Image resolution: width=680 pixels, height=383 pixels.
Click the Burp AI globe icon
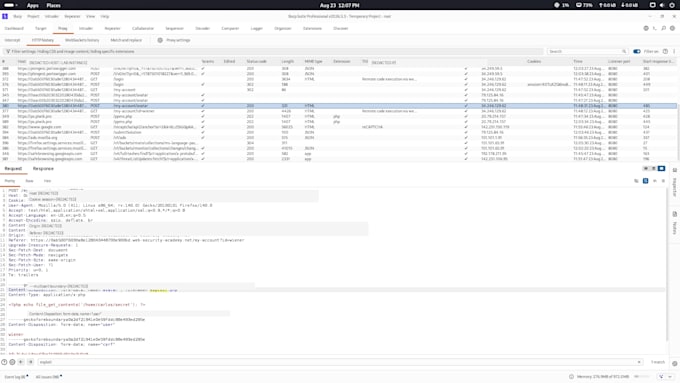[646, 28]
